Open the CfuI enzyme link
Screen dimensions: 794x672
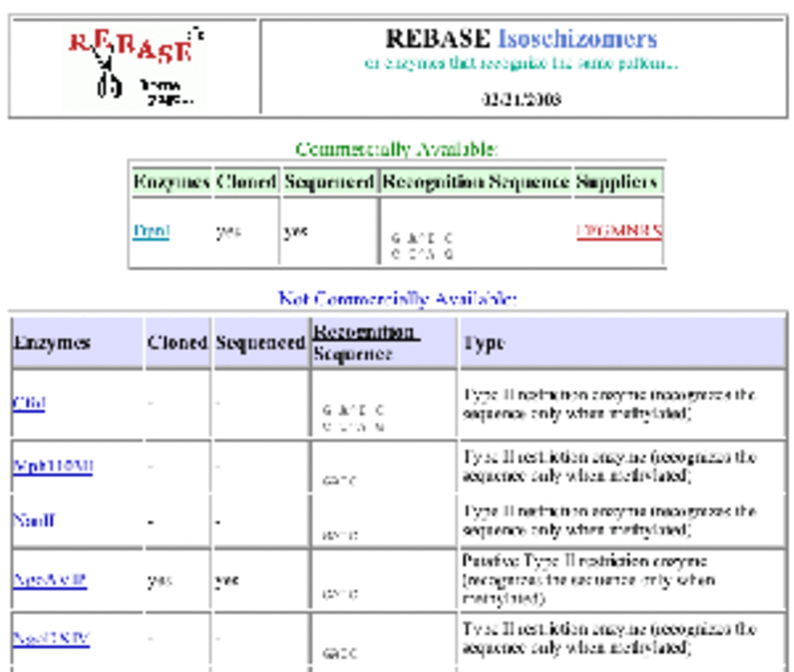29,403
